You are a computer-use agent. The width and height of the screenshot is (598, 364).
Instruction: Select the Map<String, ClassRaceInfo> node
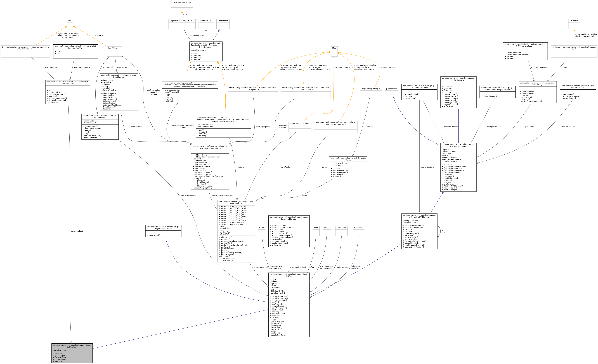[x=306, y=92]
